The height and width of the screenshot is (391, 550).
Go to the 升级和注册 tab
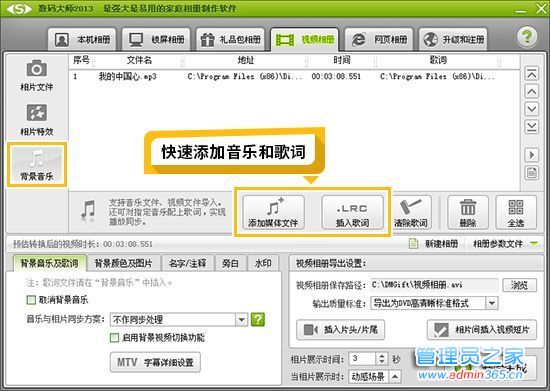click(x=453, y=39)
